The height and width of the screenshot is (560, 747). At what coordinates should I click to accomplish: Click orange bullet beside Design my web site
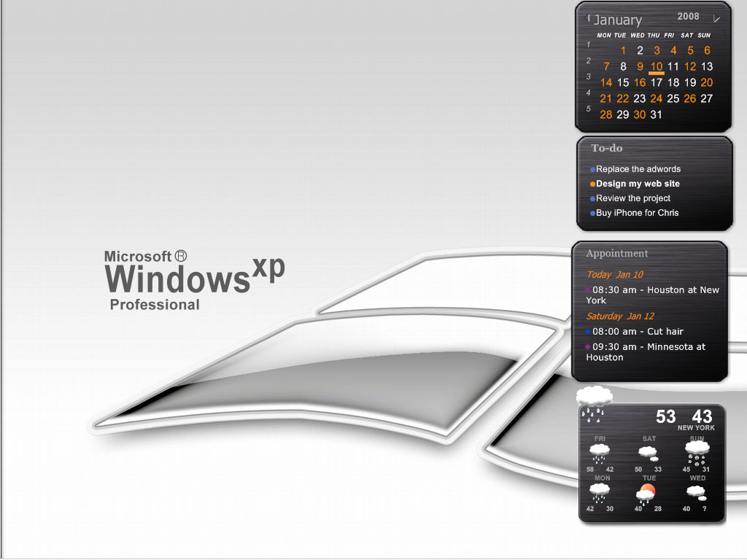(592, 184)
